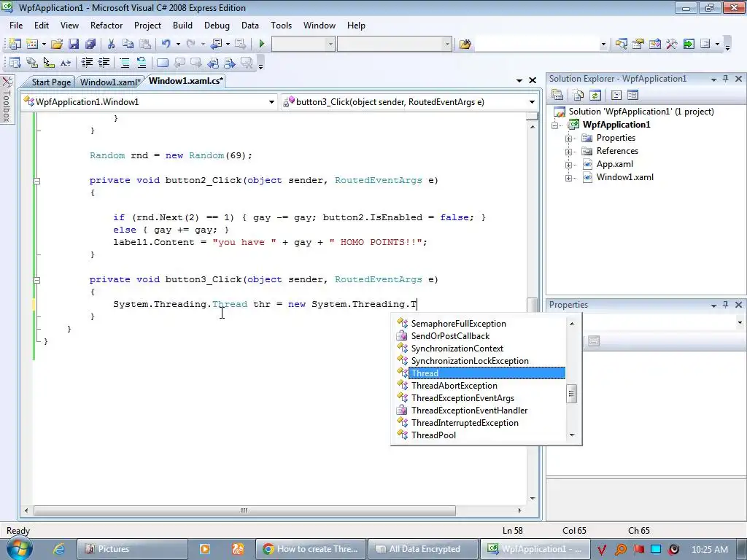Click the Copy toolbar icon
747x560 pixels.
coord(128,44)
